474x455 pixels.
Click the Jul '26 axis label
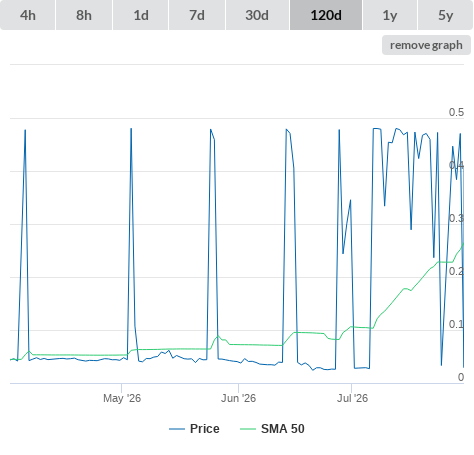click(x=352, y=398)
